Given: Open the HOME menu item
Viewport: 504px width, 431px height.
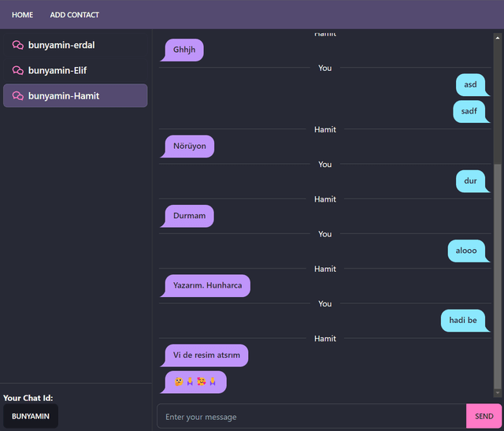Looking at the screenshot, I should click(x=23, y=15).
